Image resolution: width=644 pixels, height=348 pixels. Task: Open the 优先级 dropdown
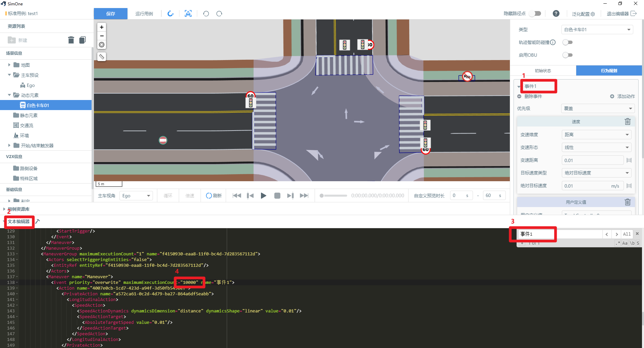(x=598, y=108)
